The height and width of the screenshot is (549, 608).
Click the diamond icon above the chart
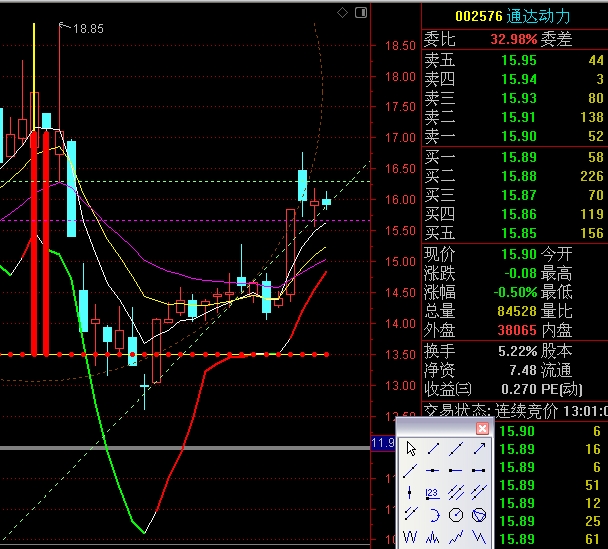pos(342,13)
